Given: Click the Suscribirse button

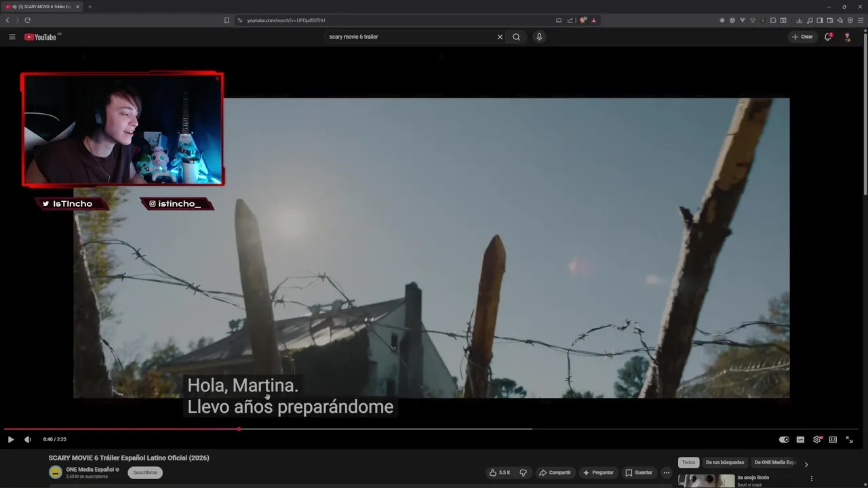Looking at the screenshot, I should [x=145, y=472].
